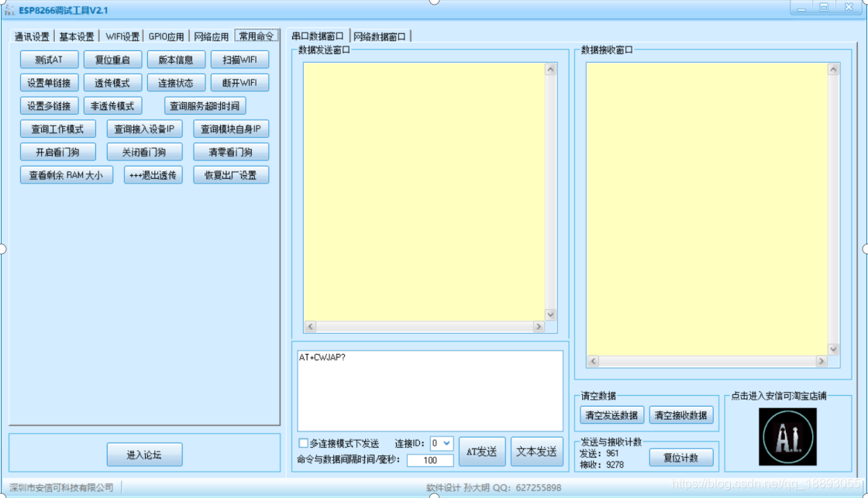868x498 pixels.
Task: Click inside the 数据发送窗口 yellow text area
Action: pyautogui.click(x=424, y=191)
